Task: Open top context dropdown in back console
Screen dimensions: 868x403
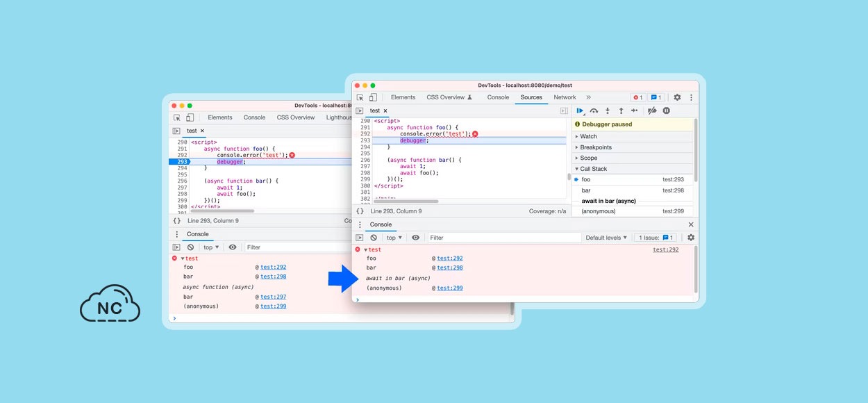Action: pyautogui.click(x=211, y=247)
